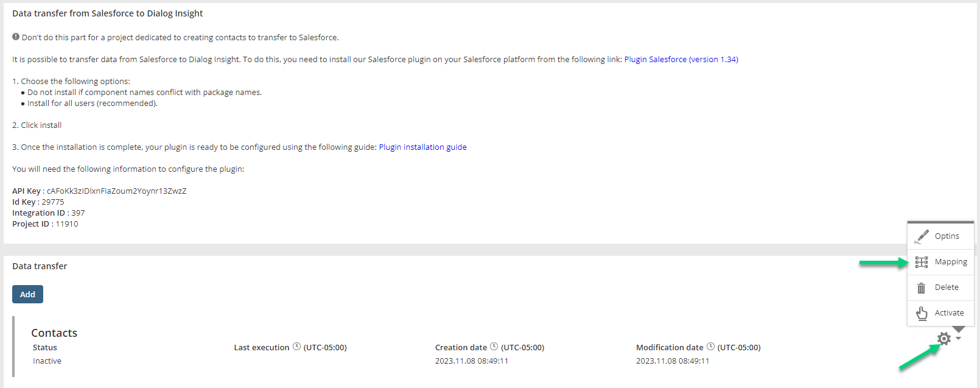980x388 pixels.
Task: Select Delete menu entry
Action: pos(941,287)
